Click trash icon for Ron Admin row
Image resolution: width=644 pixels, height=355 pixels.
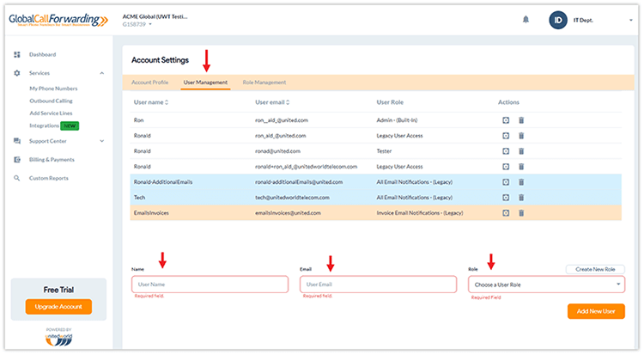click(x=521, y=120)
